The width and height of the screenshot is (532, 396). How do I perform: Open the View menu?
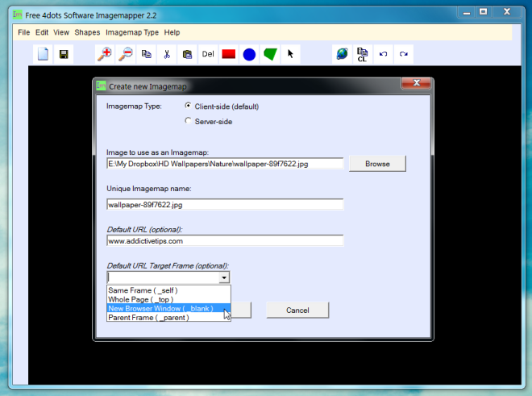pos(61,32)
